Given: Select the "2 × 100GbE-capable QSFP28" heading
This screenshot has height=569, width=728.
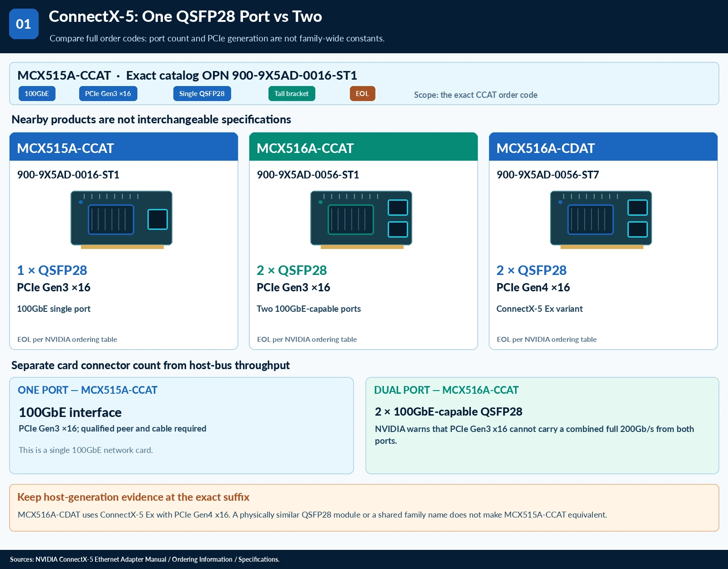Looking at the screenshot, I should pyautogui.click(x=449, y=412).
